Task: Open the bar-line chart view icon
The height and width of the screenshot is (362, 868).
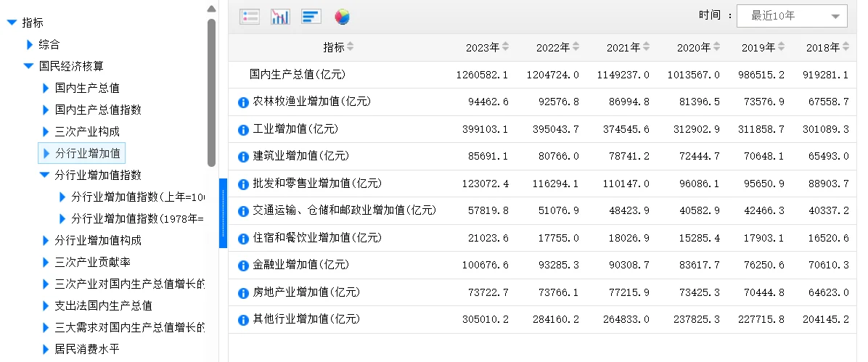Action: point(280,17)
